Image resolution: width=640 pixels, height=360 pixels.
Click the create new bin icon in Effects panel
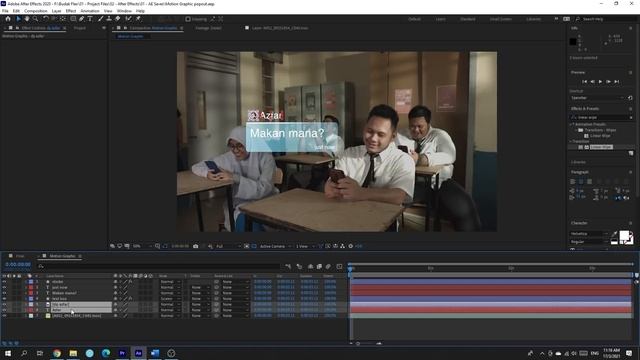click(x=631, y=153)
